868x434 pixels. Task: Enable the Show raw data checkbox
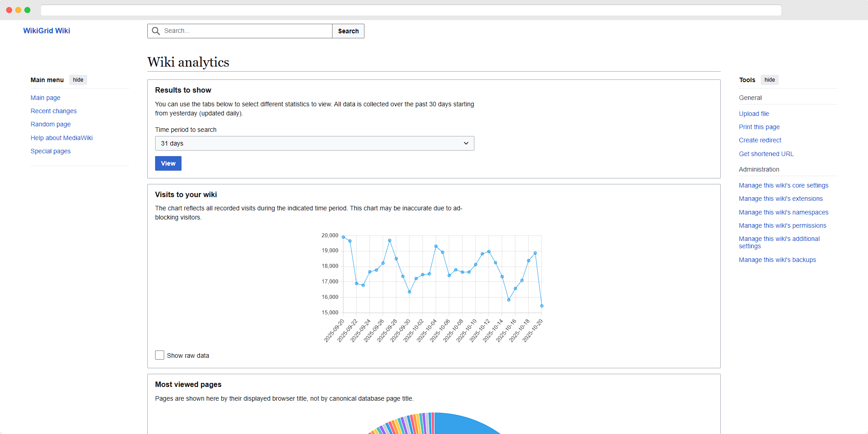coord(160,355)
